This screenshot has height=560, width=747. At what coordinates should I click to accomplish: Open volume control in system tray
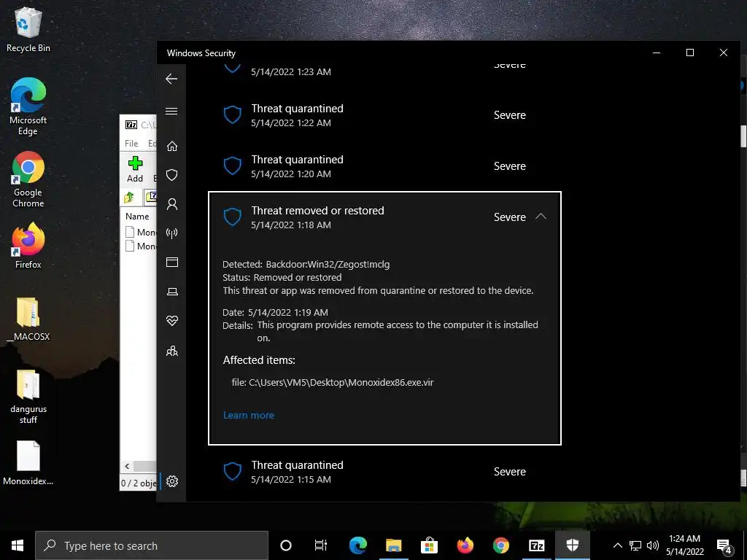tap(653, 545)
